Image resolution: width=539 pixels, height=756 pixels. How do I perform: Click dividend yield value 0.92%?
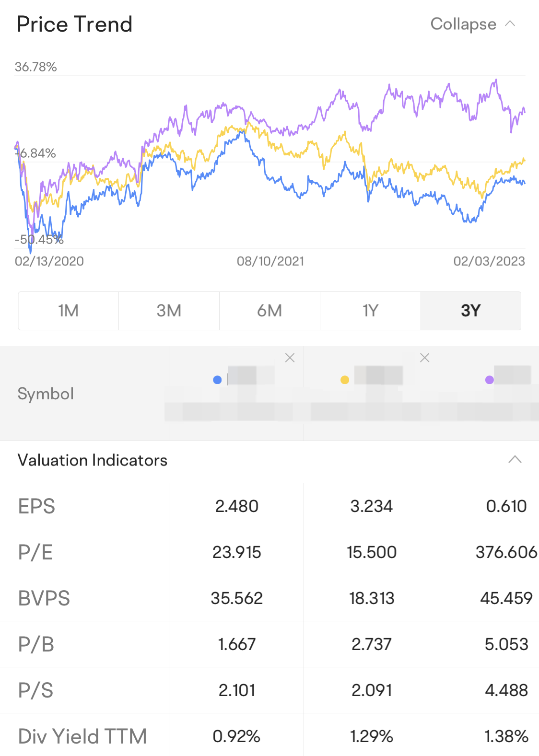(x=237, y=736)
